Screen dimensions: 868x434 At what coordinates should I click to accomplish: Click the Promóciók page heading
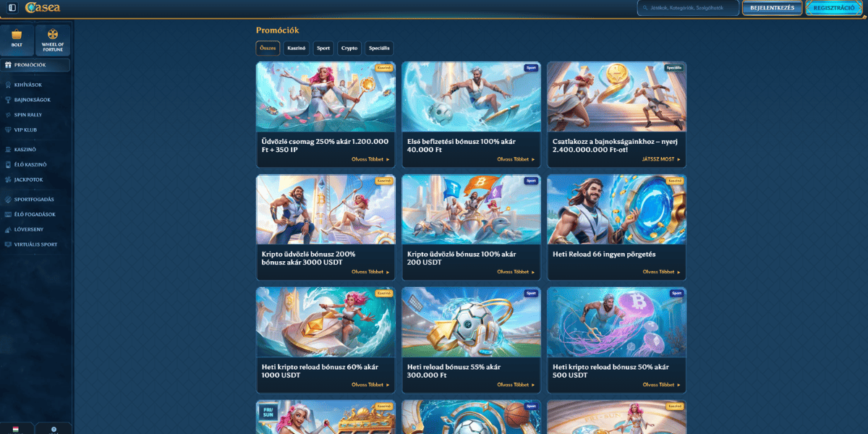click(x=277, y=30)
